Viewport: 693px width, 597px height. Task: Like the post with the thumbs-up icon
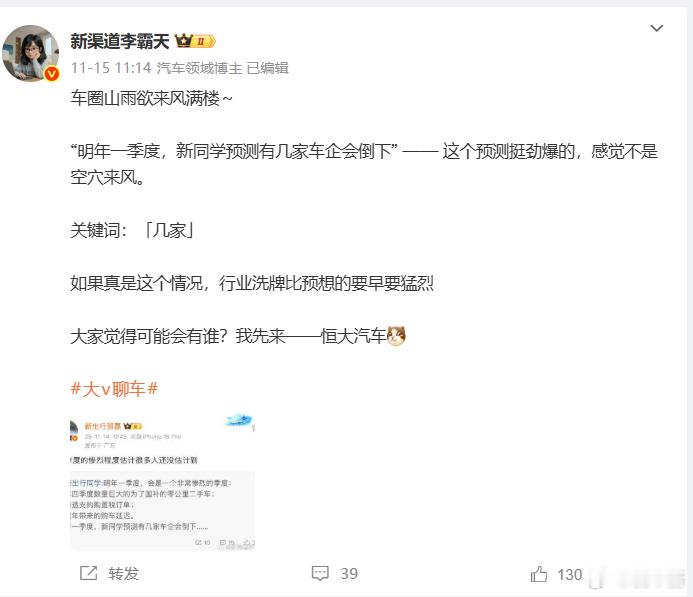[539, 574]
